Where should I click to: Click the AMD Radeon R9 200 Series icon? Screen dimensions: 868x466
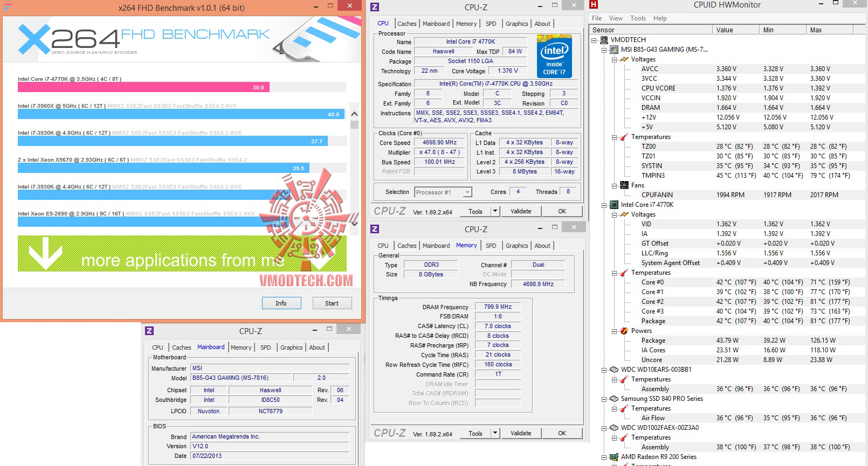[614, 457]
